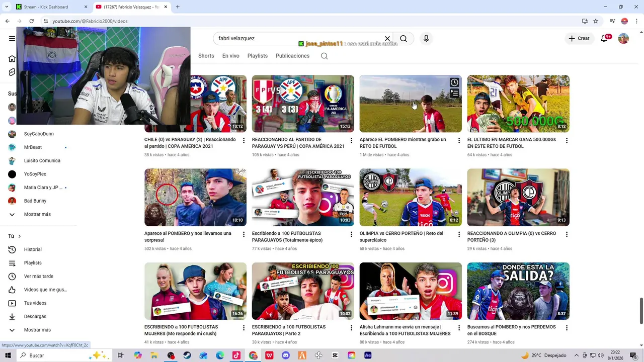The image size is (644, 362).
Task: Open YoSoyPlex subscription channel
Action: coord(35,174)
